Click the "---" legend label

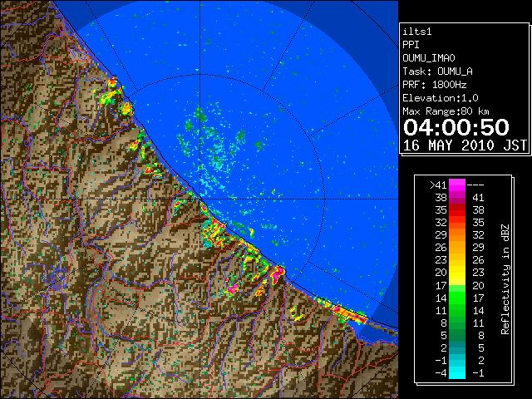(475, 185)
